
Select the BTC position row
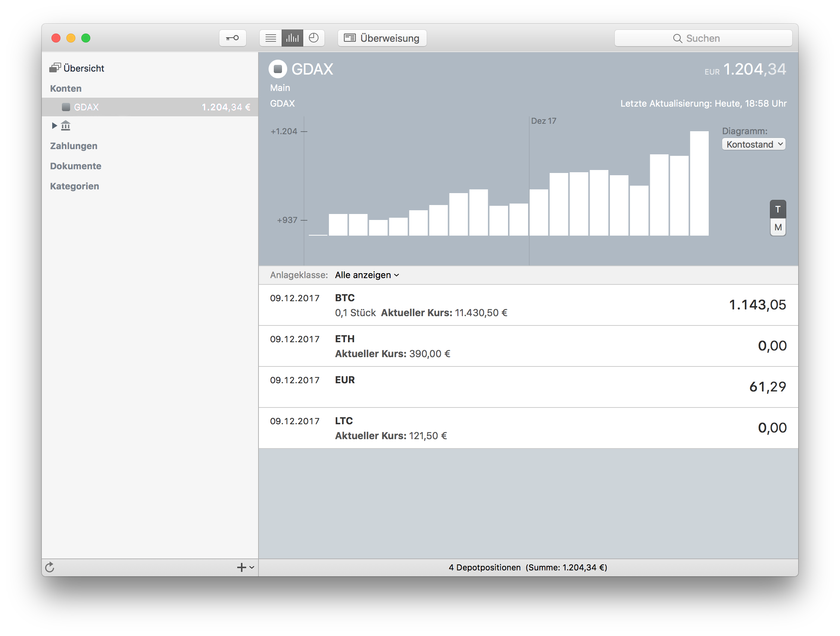click(528, 305)
